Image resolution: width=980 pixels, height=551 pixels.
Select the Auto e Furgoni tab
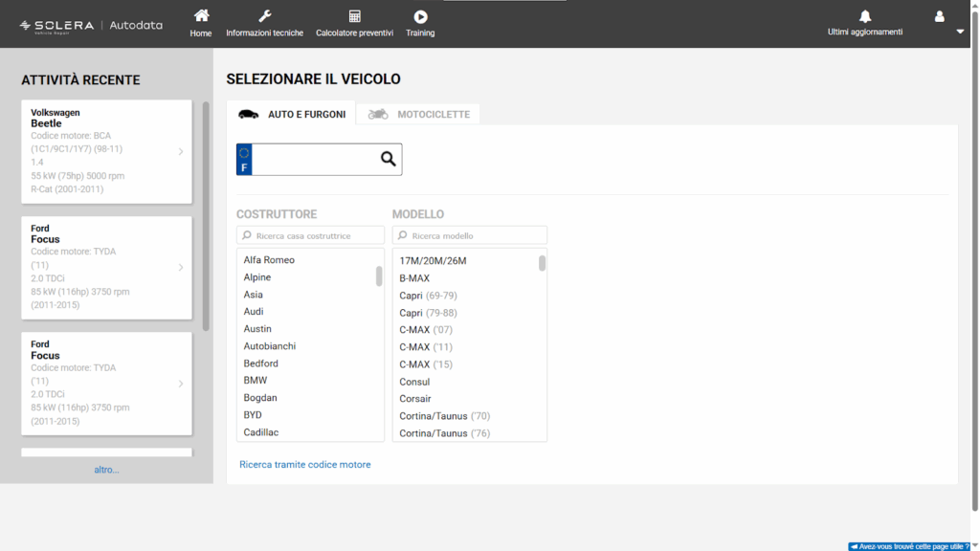[291, 114]
